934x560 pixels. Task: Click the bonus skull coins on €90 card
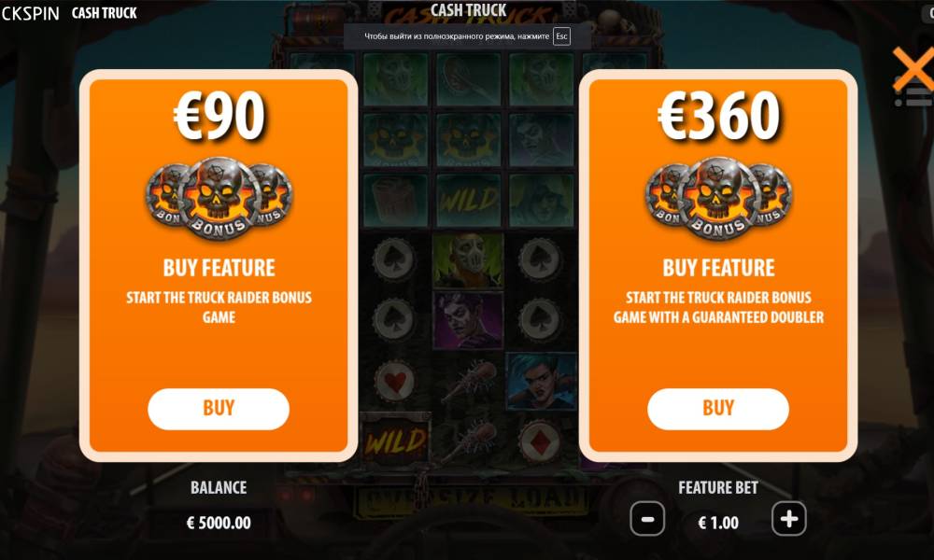(x=219, y=198)
